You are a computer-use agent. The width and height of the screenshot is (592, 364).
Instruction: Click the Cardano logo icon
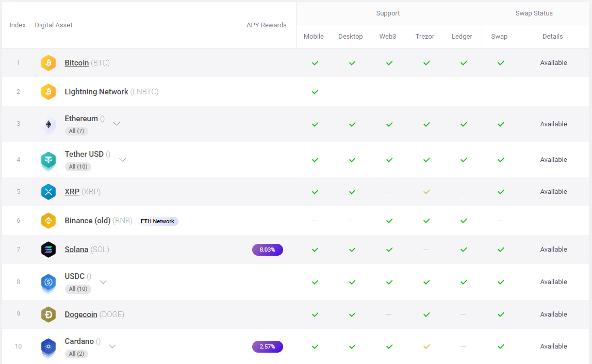pos(48,348)
